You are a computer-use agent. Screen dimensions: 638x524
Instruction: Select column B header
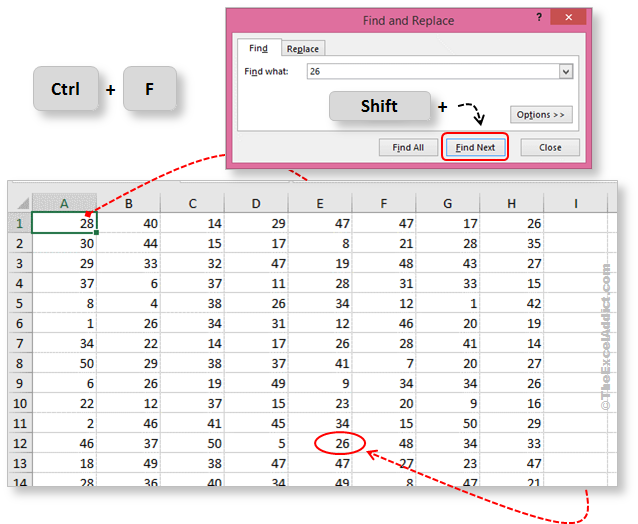coord(129,203)
